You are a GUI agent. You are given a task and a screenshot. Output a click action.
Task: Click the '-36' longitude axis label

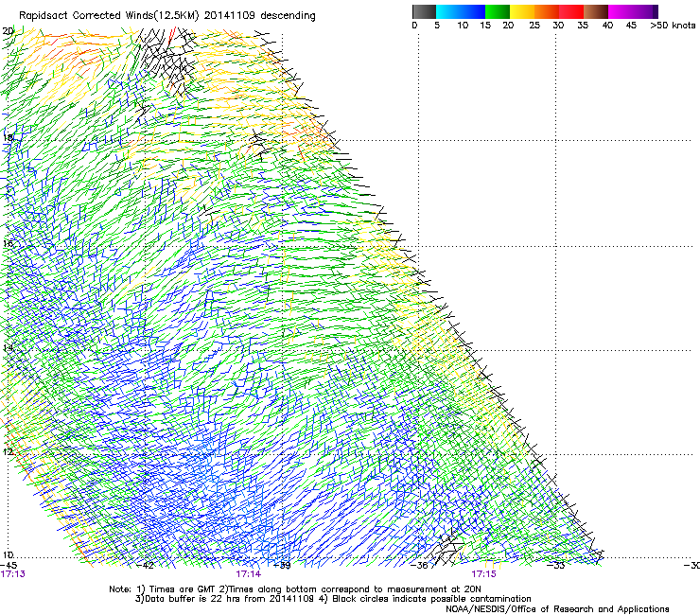(x=420, y=565)
